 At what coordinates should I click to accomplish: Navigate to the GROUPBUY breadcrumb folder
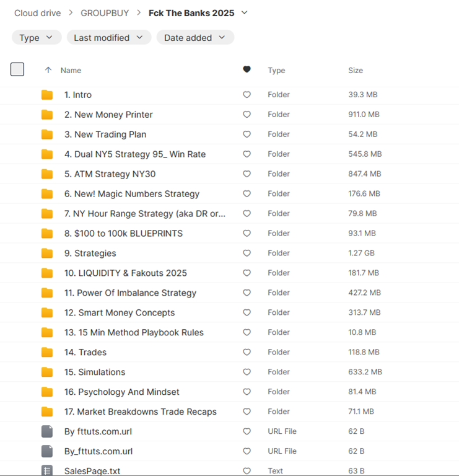coord(104,12)
